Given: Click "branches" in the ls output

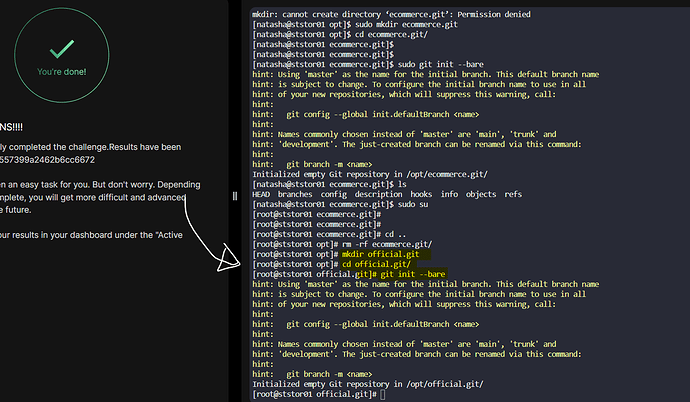Looking at the screenshot, I should coord(295,194).
